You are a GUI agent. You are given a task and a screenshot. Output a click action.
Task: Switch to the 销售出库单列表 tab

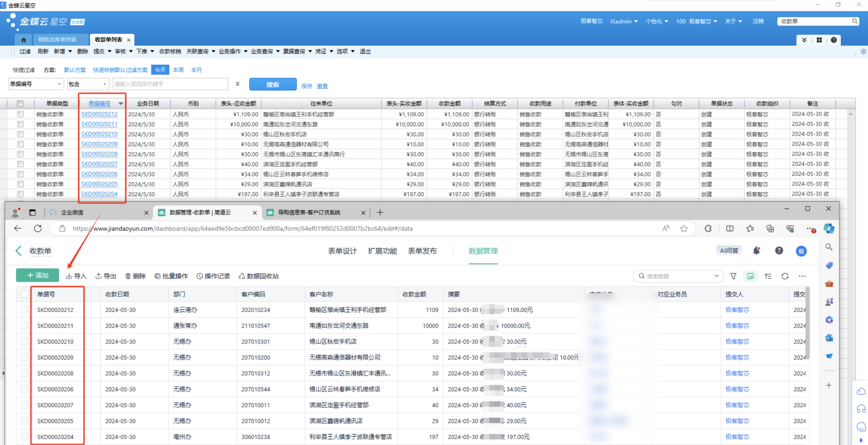coord(57,40)
